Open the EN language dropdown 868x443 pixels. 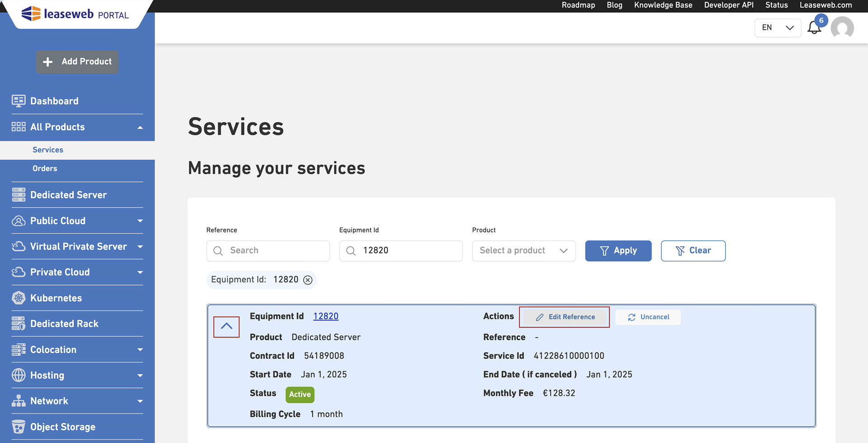pyautogui.click(x=778, y=28)
